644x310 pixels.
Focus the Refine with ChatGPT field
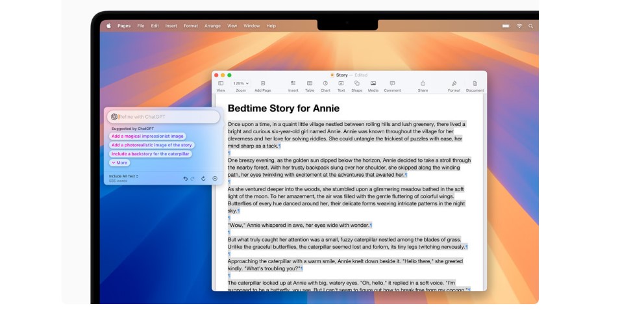pos(164,117)
